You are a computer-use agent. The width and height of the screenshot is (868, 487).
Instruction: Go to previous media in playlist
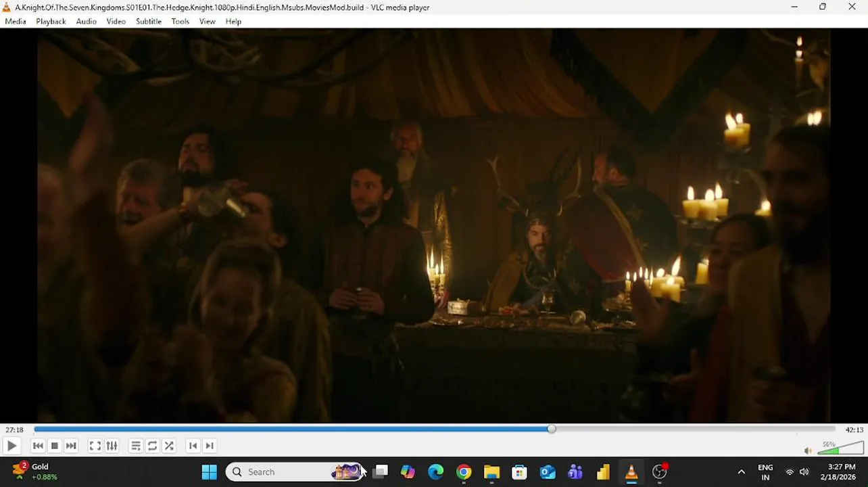click(38, 446)
